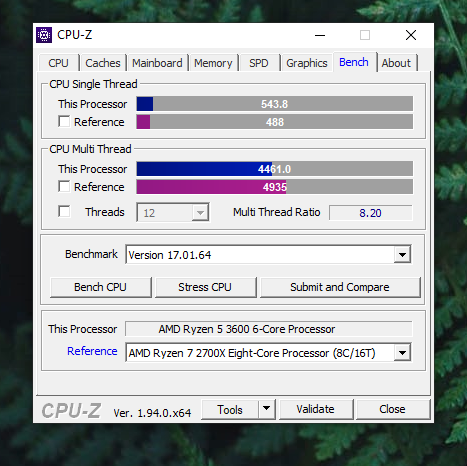Click the Multi Thread Ratio field
The image size is (467, 466).
coord(370,213)
